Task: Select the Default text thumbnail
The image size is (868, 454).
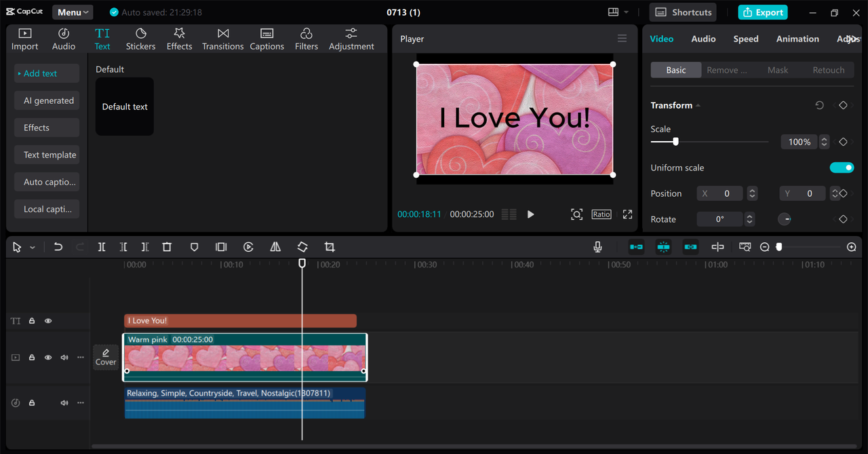Action: [125, 107]
